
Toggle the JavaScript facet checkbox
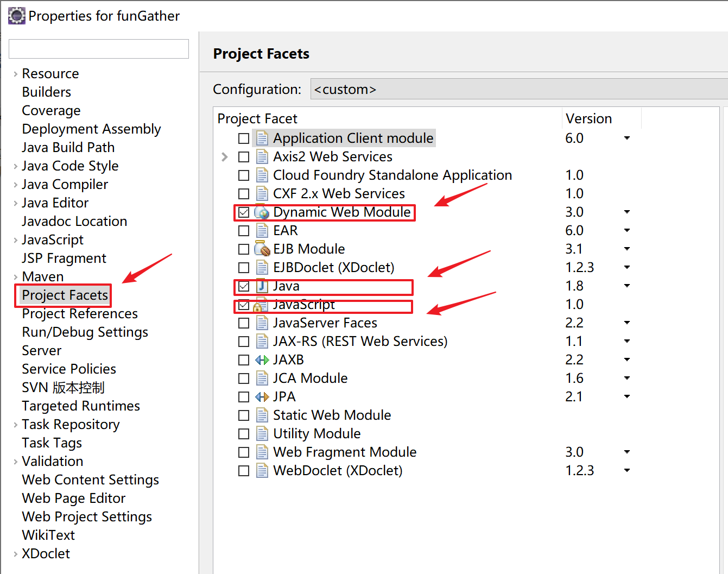click(244, 305)
